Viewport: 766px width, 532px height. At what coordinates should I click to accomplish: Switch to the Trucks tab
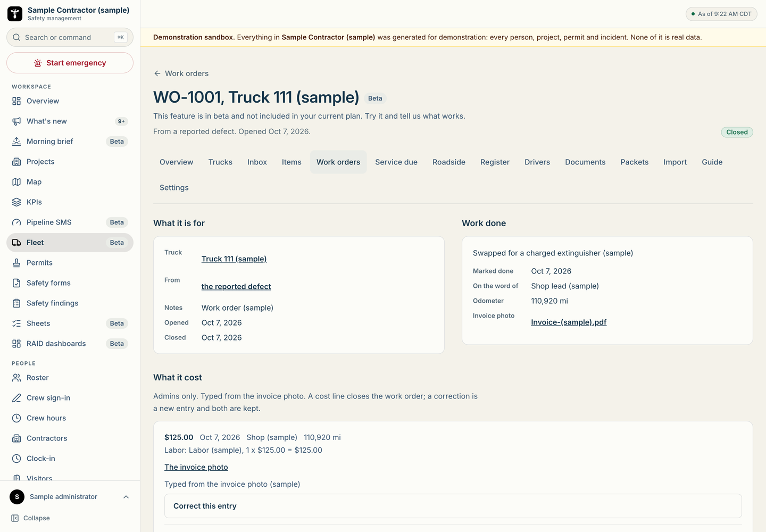coord(220,162)
